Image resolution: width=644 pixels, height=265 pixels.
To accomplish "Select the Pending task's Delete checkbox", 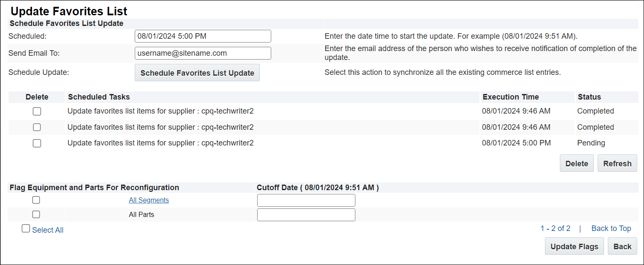I will [x=37, y=143].
